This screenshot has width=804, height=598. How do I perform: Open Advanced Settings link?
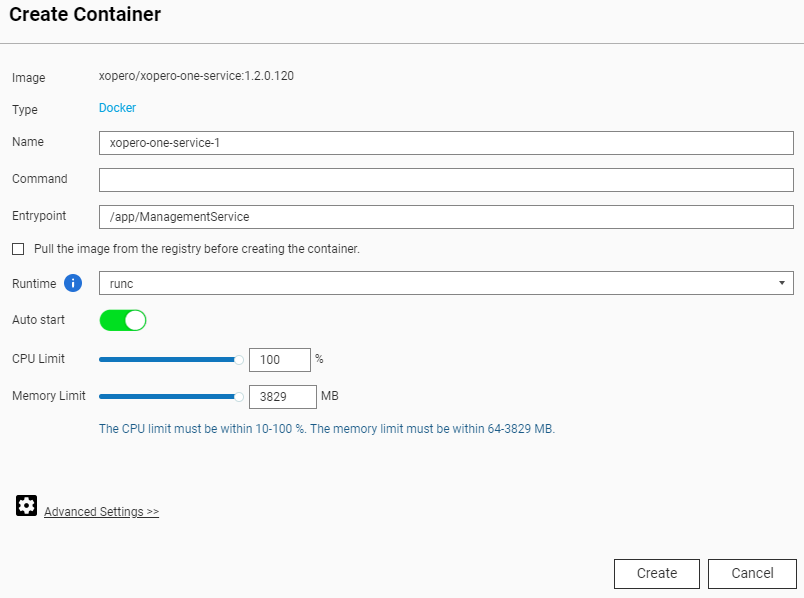click(101, 511)
